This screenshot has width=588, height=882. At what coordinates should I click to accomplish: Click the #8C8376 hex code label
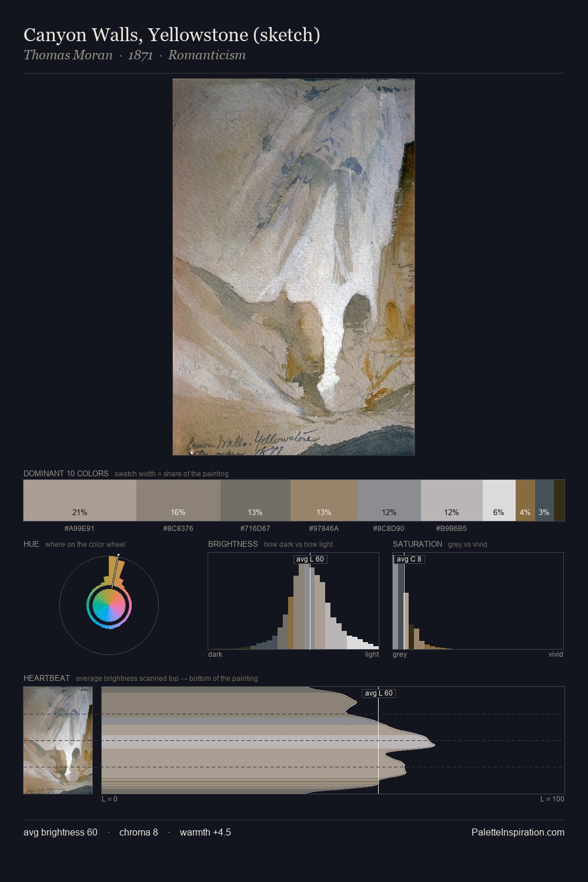pyautogui.click(x=178, y=529)
